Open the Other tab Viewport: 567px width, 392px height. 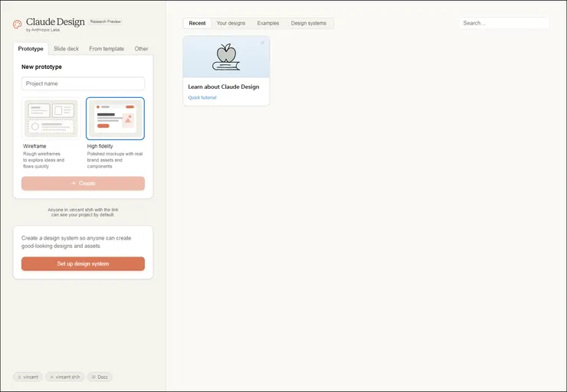pyautogui.click(x=141, y=49)
